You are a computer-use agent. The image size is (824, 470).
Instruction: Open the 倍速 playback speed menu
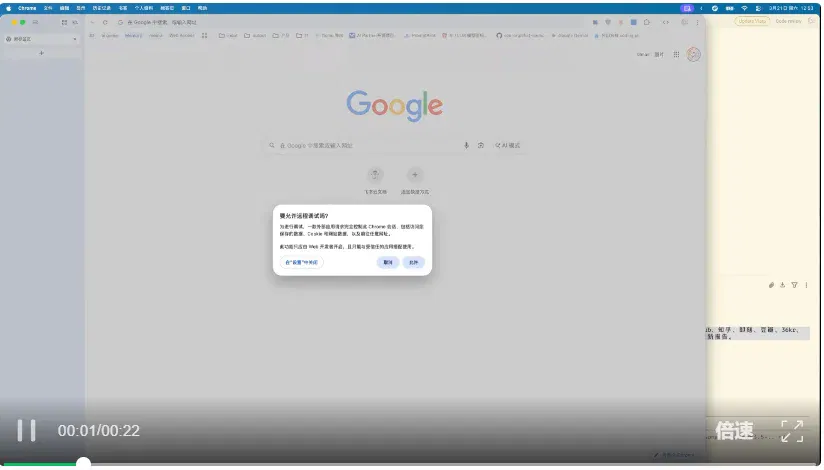(734, 431)
